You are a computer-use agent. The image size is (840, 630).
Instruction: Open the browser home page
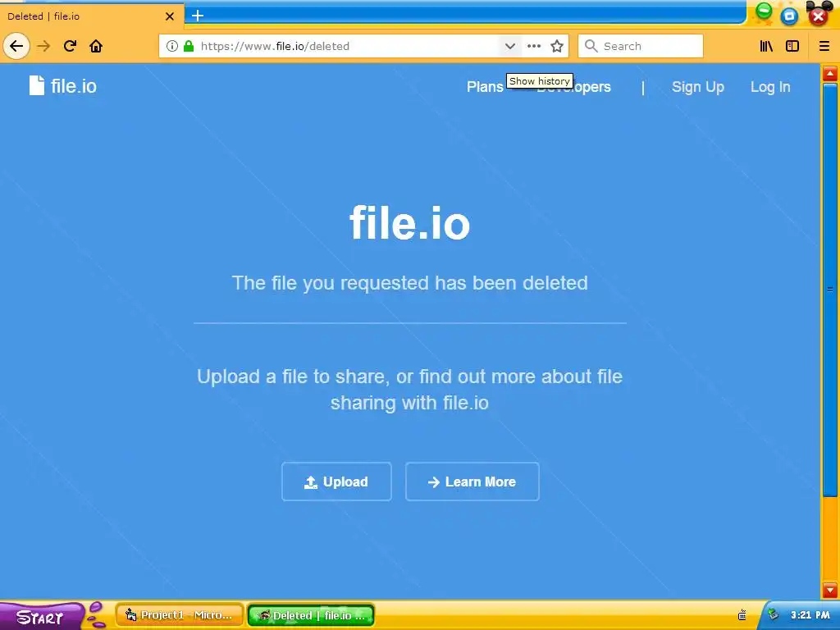pos(96,46)
